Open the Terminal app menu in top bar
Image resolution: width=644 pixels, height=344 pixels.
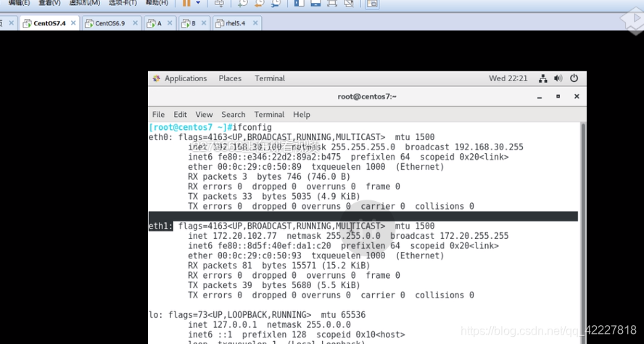coord(270,78)
